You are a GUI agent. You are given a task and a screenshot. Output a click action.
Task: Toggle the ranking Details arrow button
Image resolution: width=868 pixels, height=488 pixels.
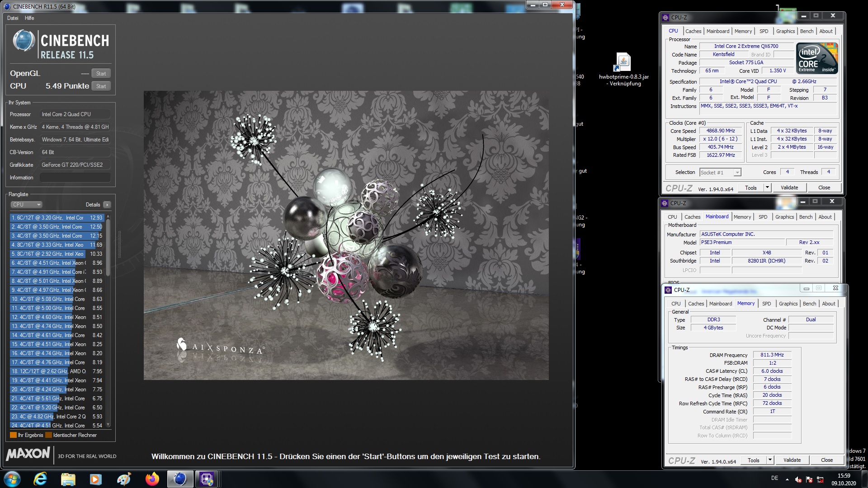point(107,205)
